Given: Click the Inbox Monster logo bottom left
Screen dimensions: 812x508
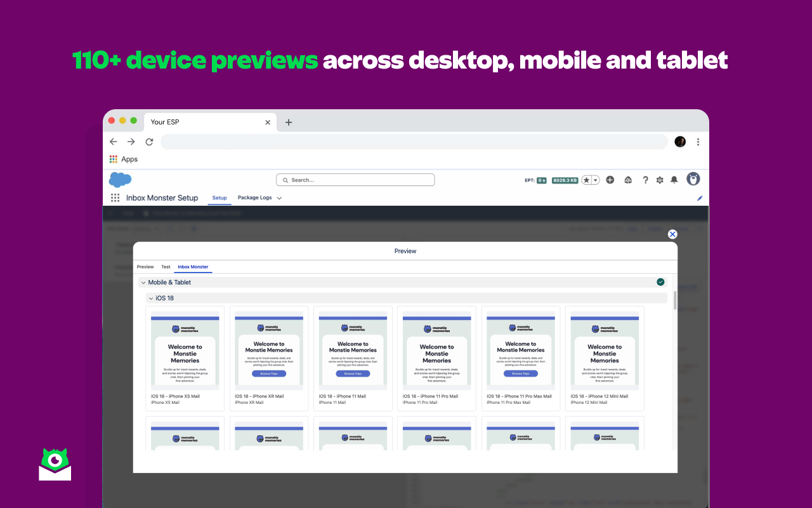Looking at the screenshot, I should (55, 464).
